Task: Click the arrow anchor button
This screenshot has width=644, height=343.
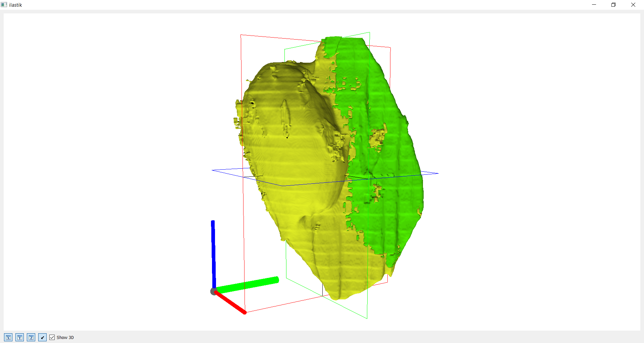Action: pos(43,337)
